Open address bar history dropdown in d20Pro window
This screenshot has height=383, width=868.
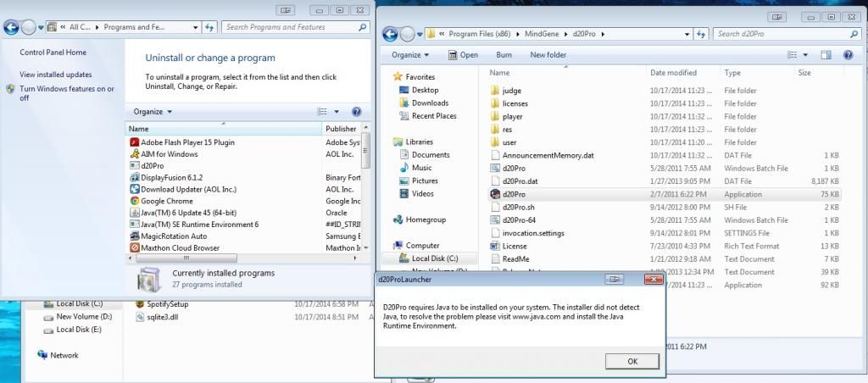[687, 34]
